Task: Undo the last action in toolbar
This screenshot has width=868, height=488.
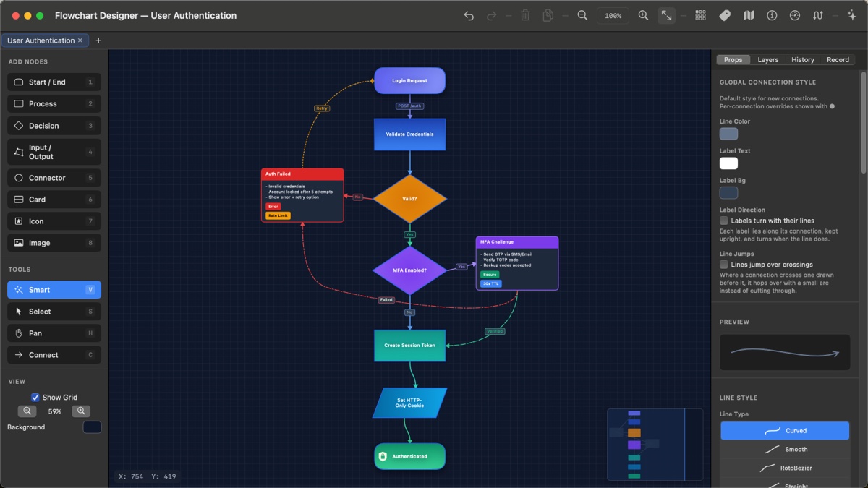Action: click(x=469, y=16)
